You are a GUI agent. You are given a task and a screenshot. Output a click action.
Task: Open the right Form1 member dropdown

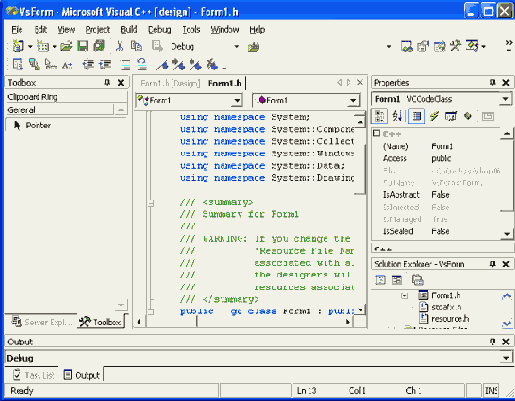[x=353, y=100]
